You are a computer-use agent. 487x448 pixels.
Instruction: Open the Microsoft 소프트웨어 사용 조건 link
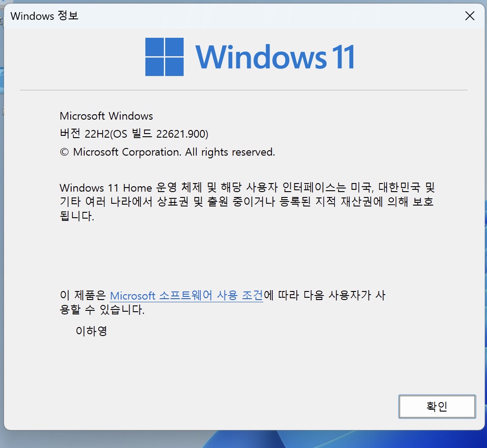[x=186, y=295]
